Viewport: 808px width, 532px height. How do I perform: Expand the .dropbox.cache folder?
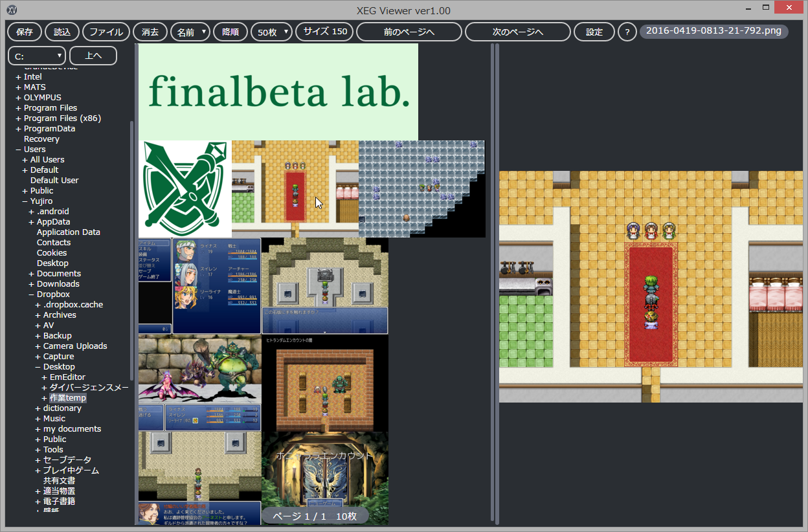coord(38,305)
